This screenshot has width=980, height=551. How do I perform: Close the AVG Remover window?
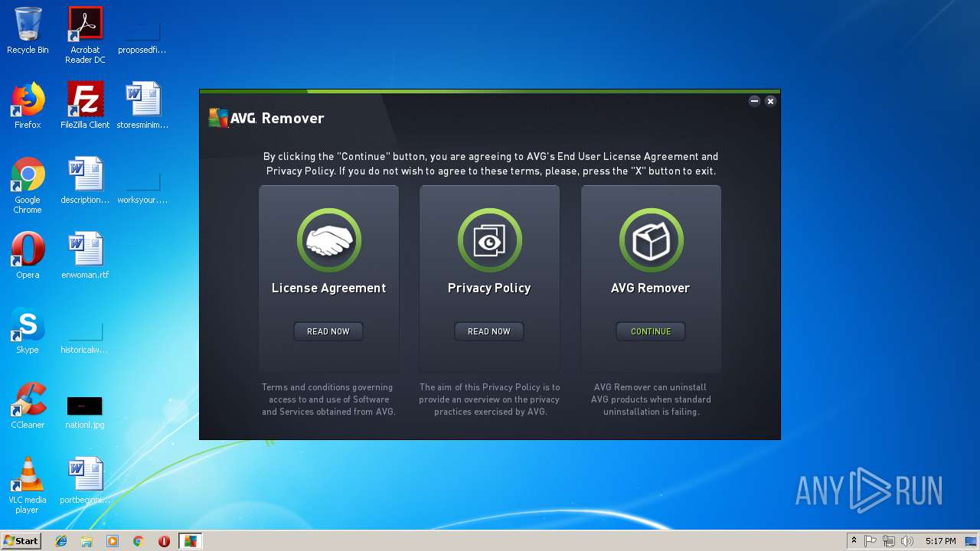coord(770,101)
